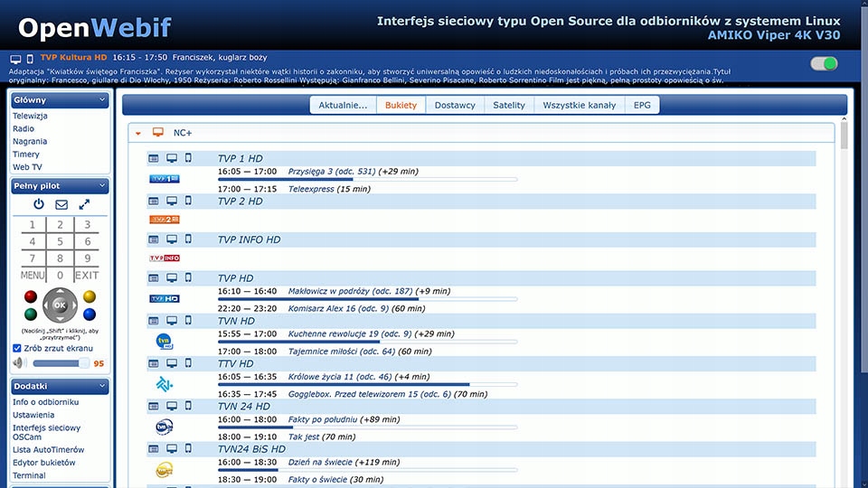The width and height of the screenshot is (868, 488).
Task: Click the phone icon for TVP INFO HD
Action: 188,239
